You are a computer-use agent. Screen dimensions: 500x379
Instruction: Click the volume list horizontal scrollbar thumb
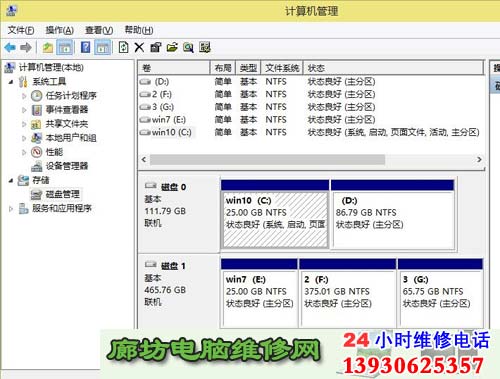click(x=267, y=160)
